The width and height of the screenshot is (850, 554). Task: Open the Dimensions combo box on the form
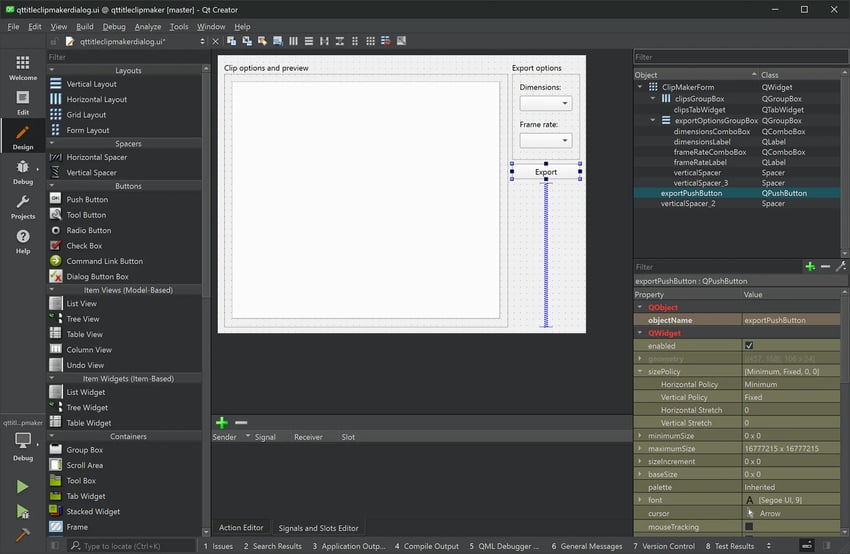pyautogui.click(x=545, y=103)
